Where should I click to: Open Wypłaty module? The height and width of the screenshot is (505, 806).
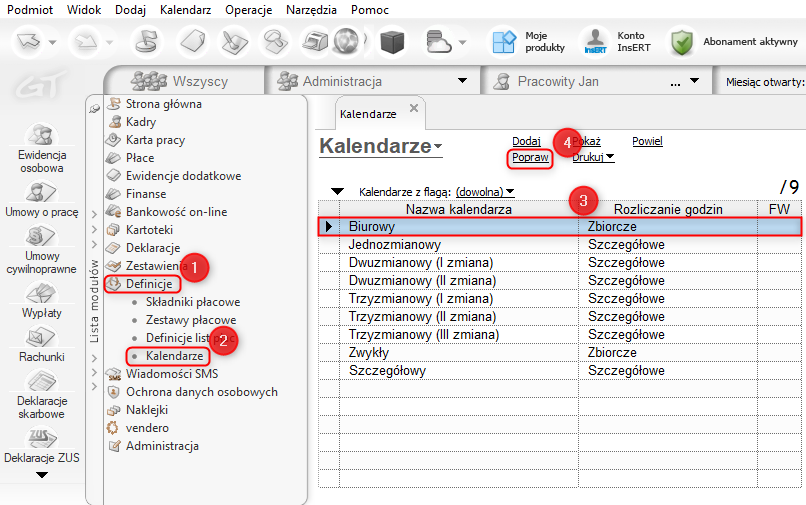click(x=42, y=301)
